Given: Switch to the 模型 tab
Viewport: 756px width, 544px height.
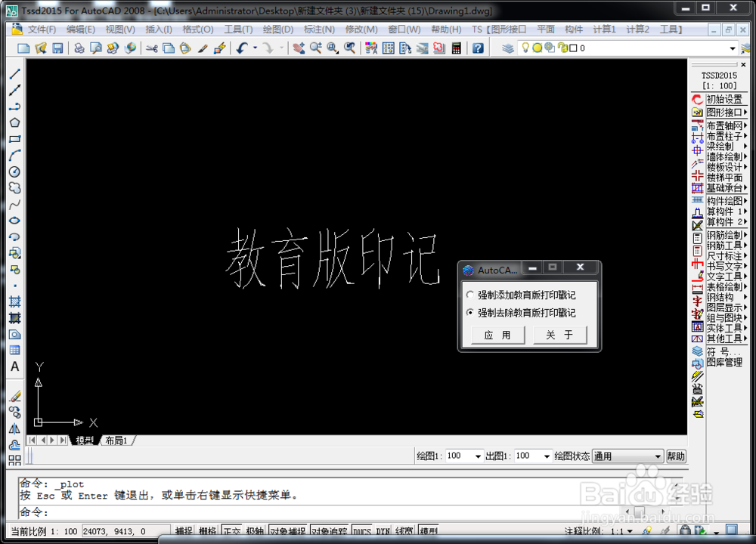Looking at the screenshot, I should pos(85,440).
